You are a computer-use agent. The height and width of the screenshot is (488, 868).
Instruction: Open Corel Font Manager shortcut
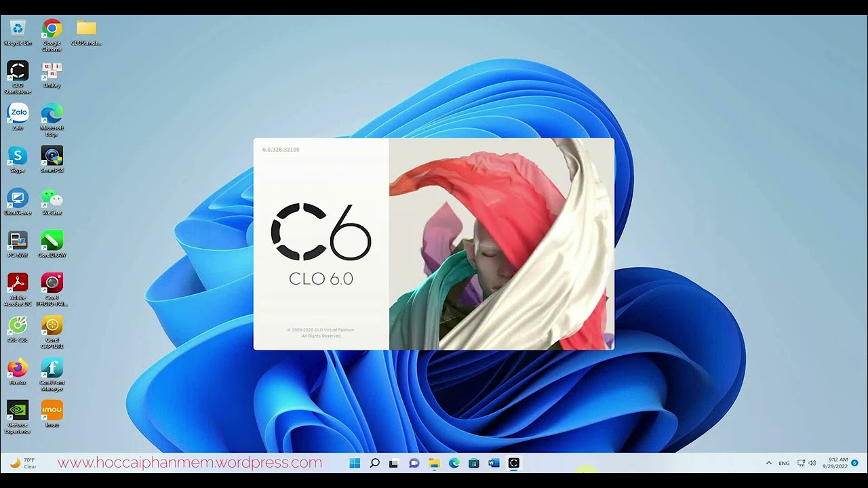tap(52, 375)
